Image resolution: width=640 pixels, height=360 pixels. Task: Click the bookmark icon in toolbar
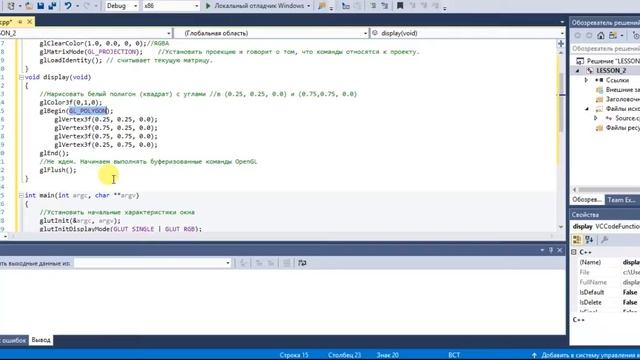tap(400, 6)
